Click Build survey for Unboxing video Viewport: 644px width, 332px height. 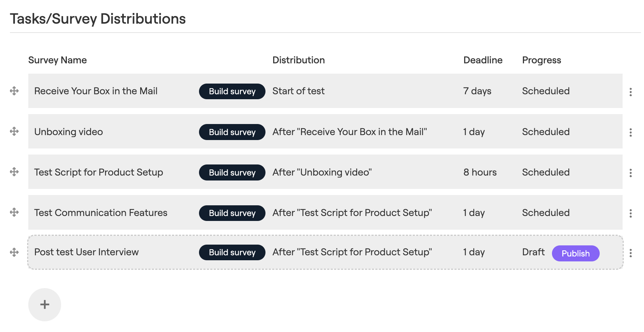pos(232,132)
